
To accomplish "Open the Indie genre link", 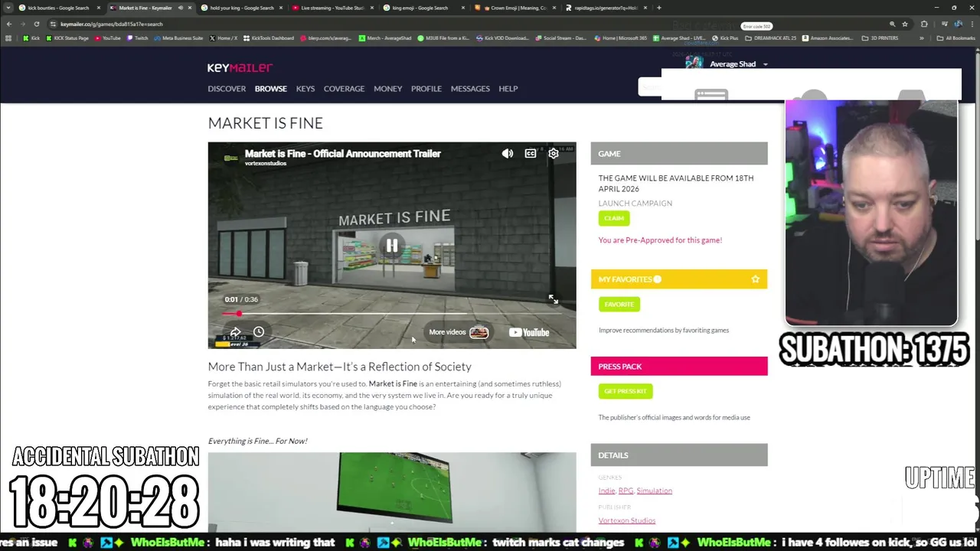I will [x=606, y=491].
